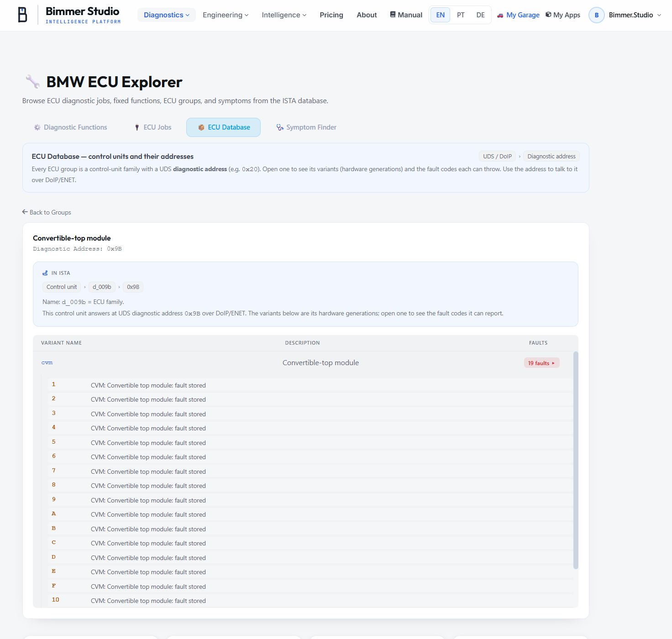
Task: Click the Diagnostic Address: 0x9B text
Action: 77,249
